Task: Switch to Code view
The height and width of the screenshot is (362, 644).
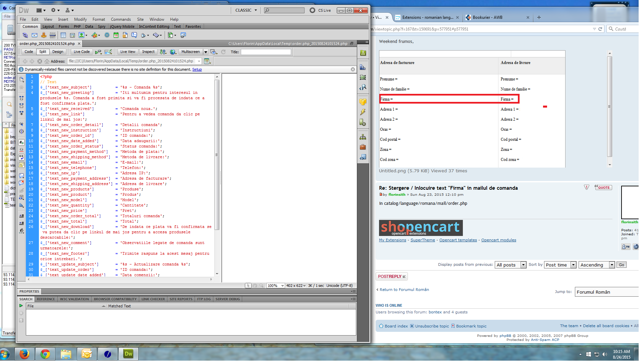Action: (x=29, y=52)
